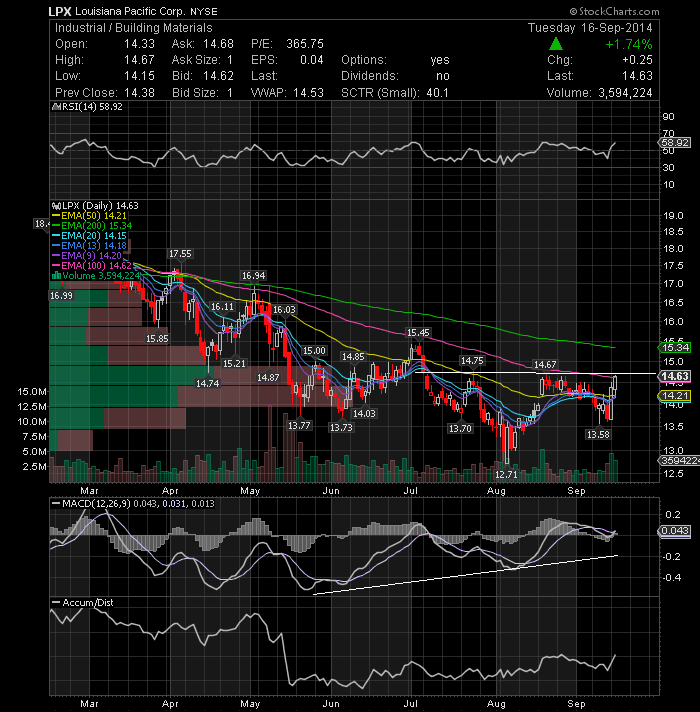Click the white 14.63 last price tag
This screenshot has height=712, width=700.
[675, 376]
